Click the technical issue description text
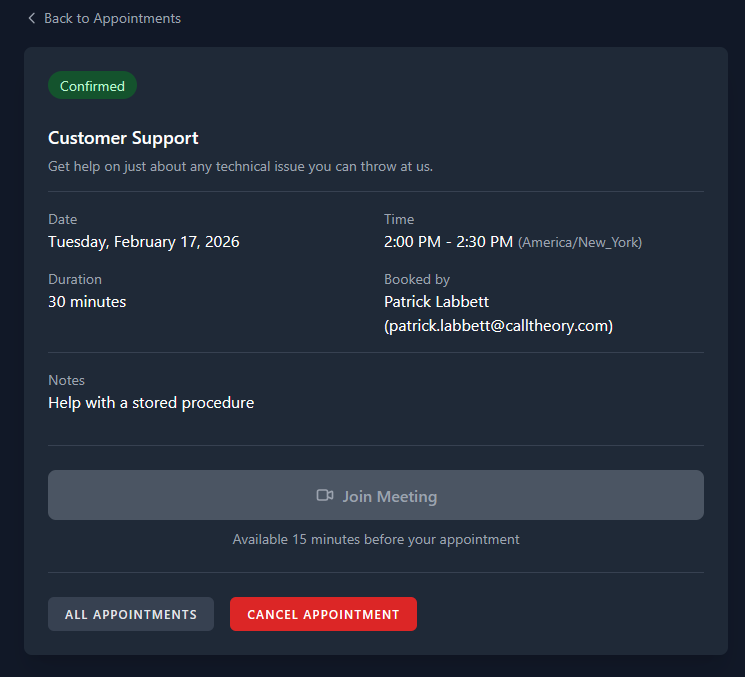The height and width of the screenshot is (677, 745). [240, 166]
